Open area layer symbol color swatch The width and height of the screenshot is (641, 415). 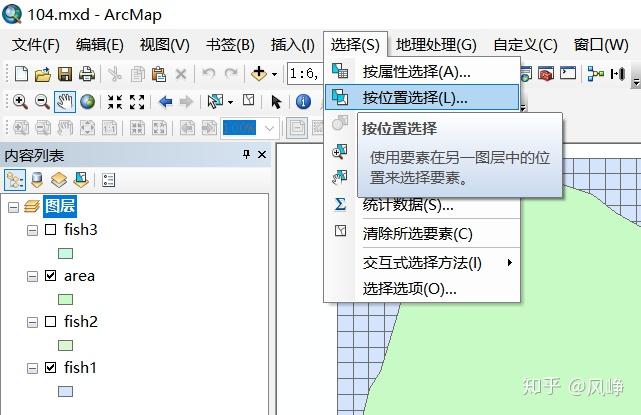pyautogui.click(x=65, y=299)
